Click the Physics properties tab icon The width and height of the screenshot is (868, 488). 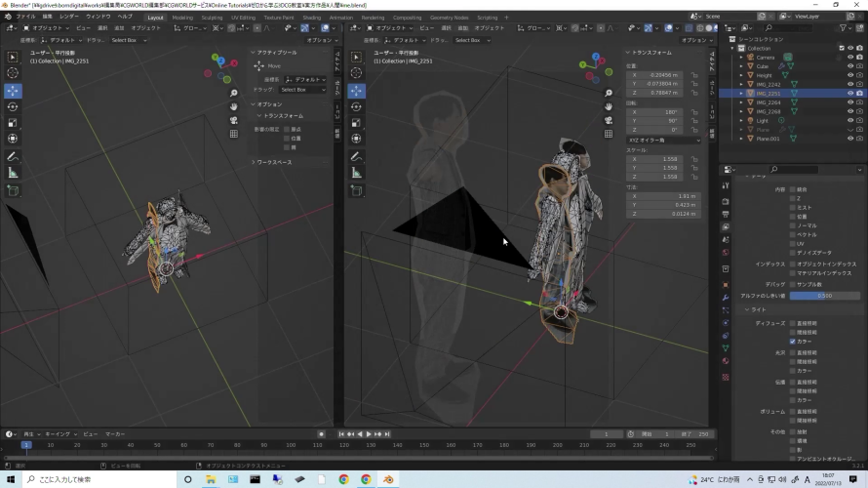click(x=726, y=323)
